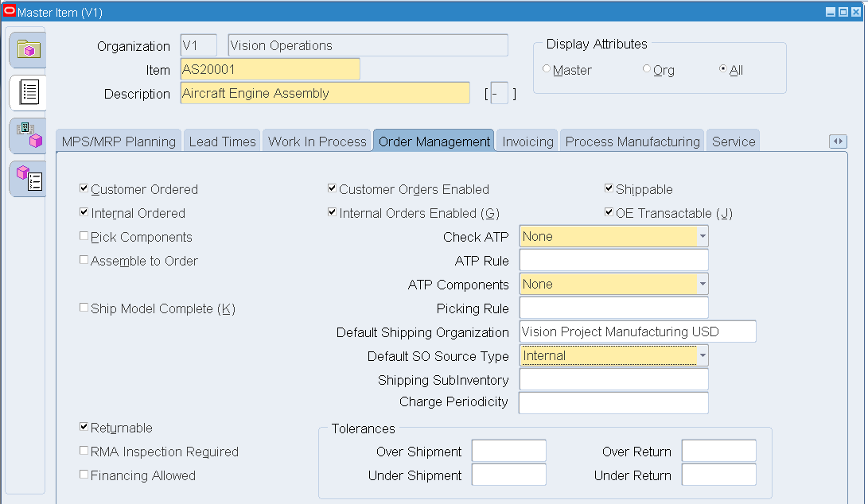
Task: Toggle the Internal Ordered checkbox
Action: pyautogui.click(x=84, y=212)
